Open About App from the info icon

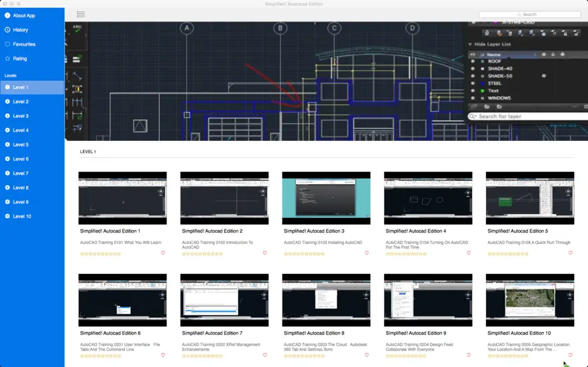8,15
